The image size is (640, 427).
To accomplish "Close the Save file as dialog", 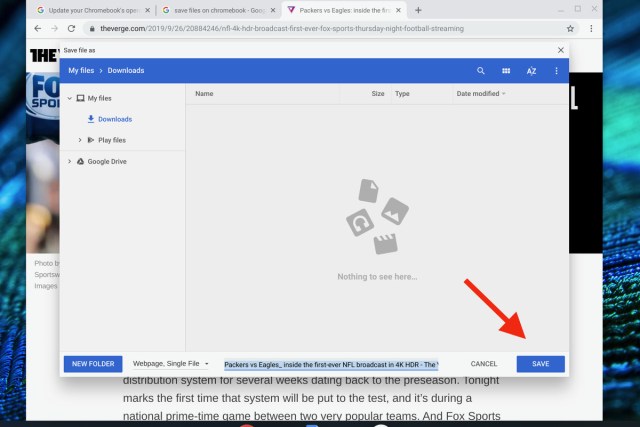I will point(561,50).
